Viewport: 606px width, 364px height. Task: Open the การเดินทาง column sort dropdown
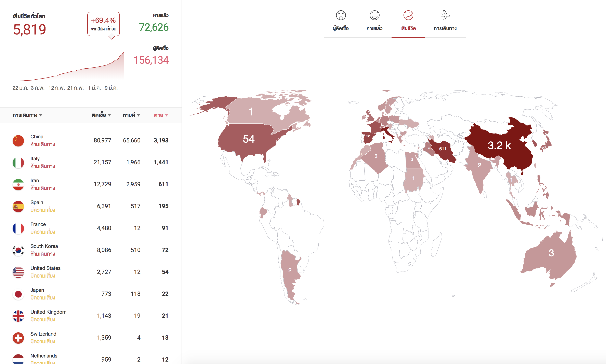[x=41, y=115]
